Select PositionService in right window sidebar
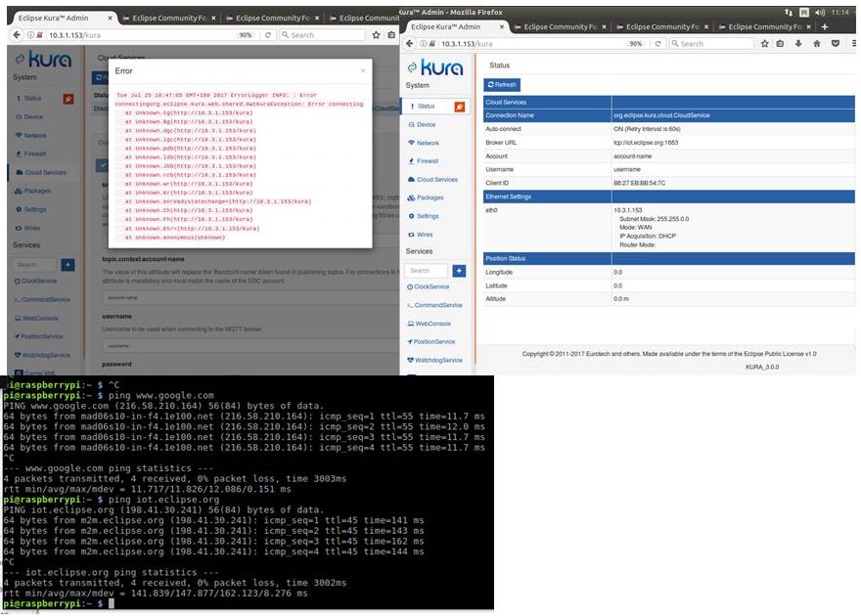Screen dimensions: 861x616 click(x=433, y=342)
